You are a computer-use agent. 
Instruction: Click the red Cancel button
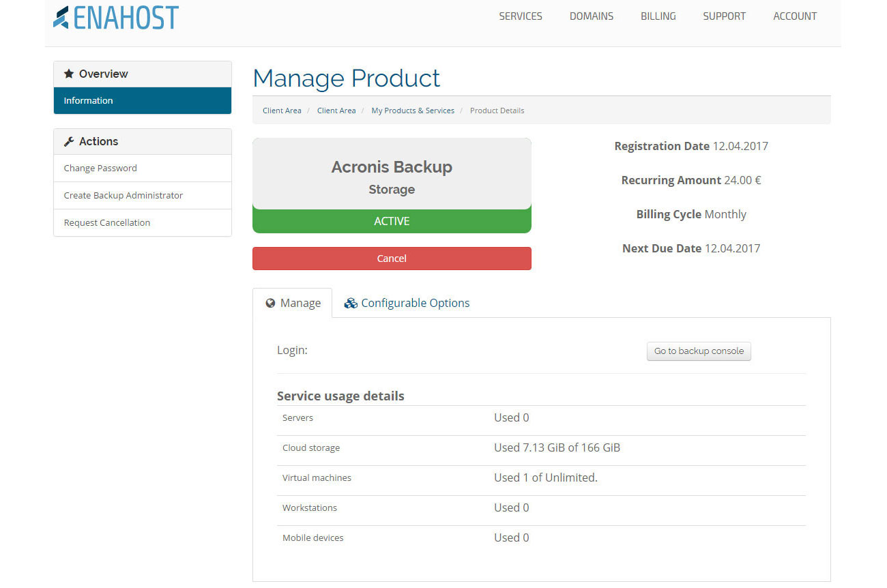pos(392,259)
